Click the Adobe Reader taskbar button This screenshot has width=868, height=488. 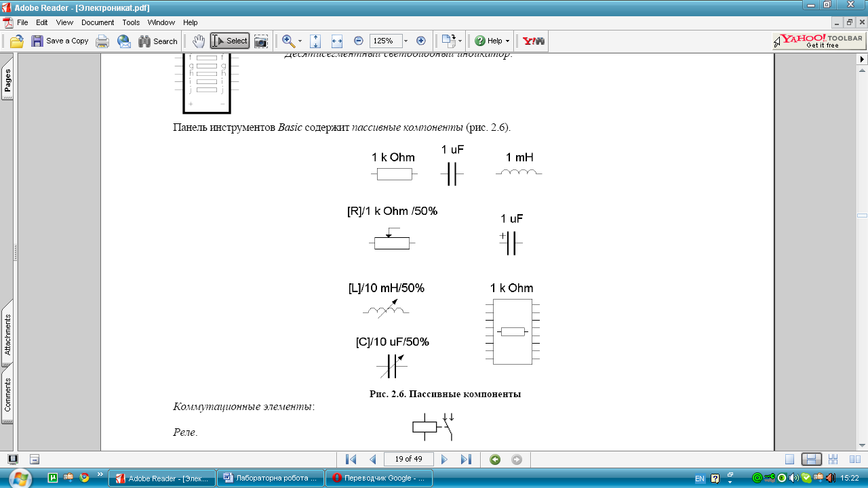162,478
